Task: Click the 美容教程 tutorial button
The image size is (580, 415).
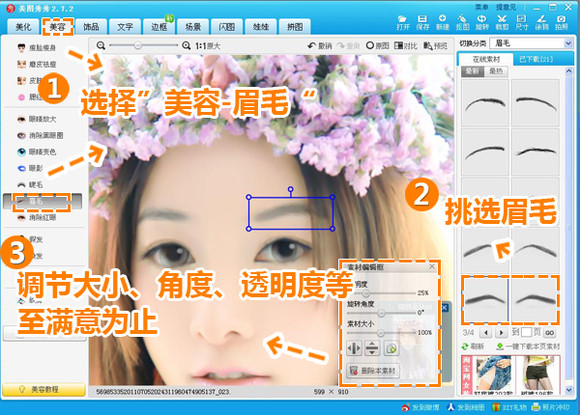Action: pyautogui.click(x=44, y=389)
